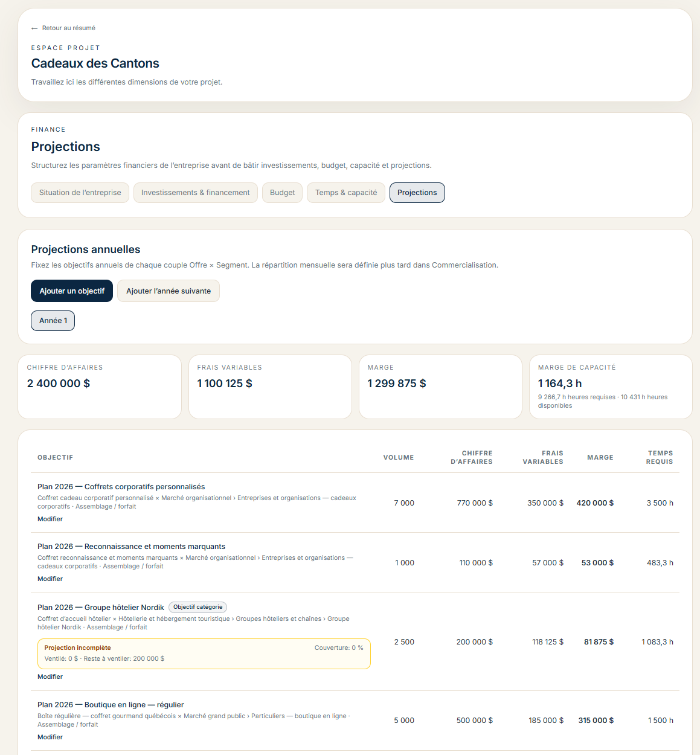Open the Budget tab
This screenshot has height=755, width=700.
[283, 193]
